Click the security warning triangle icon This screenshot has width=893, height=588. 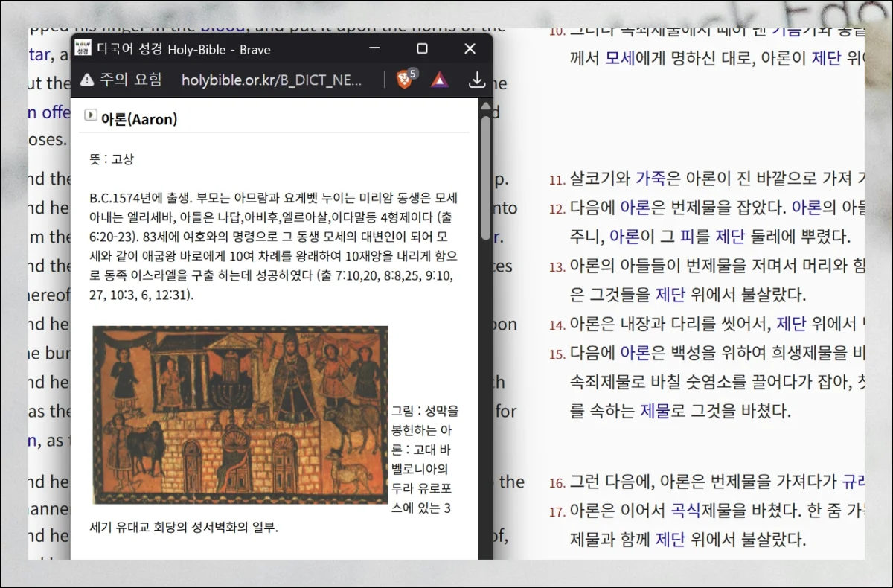coord(88,80)
